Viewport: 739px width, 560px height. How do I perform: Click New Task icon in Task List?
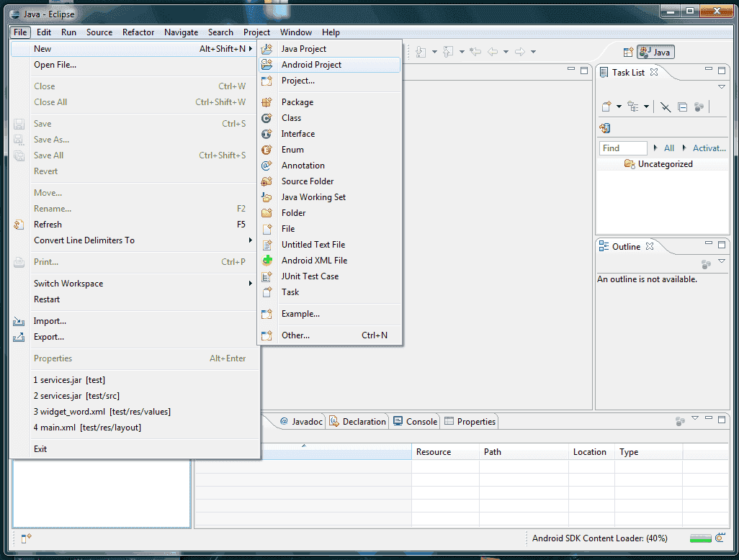(606, 107)
